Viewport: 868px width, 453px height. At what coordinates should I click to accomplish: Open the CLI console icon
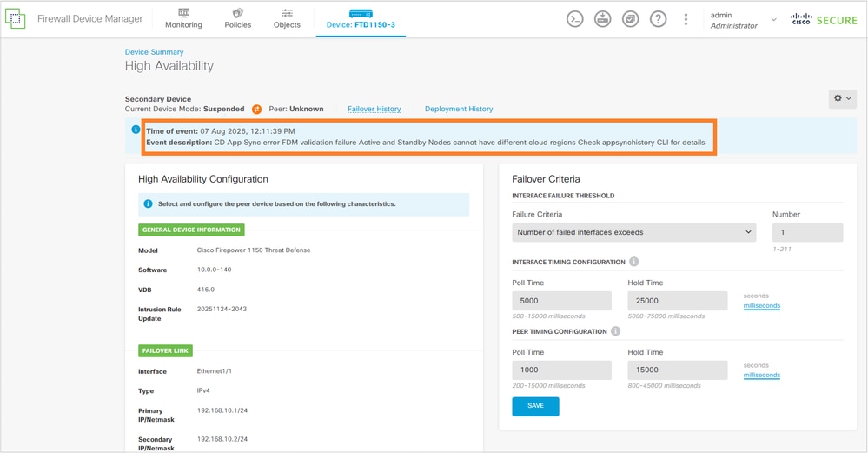pyautogui.click(x=575, y=19)
